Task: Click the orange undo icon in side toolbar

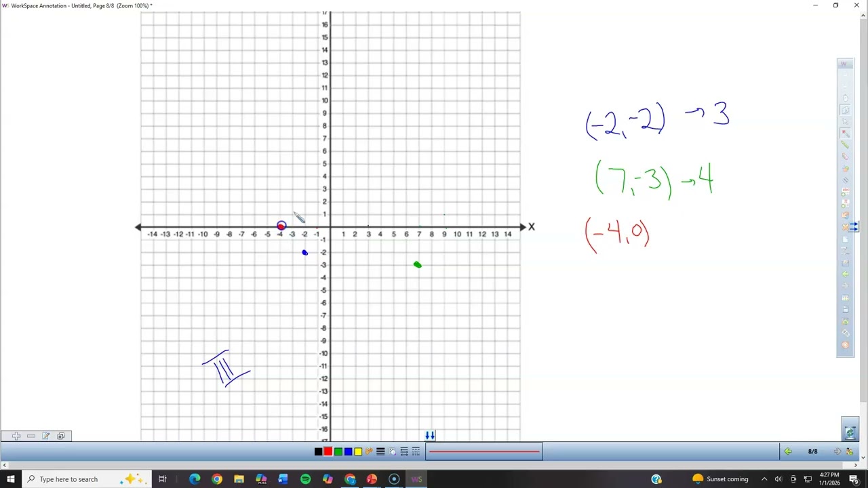Action: coord(846,215)
